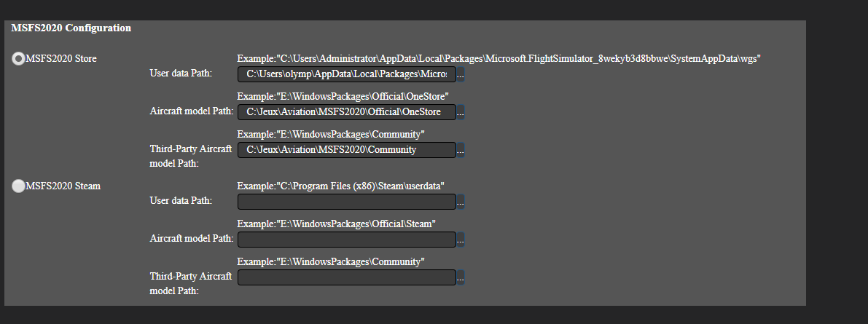868x324 pixels.
Task: Click the Steam userdata example path text
Action: click(x=340, y=186)
